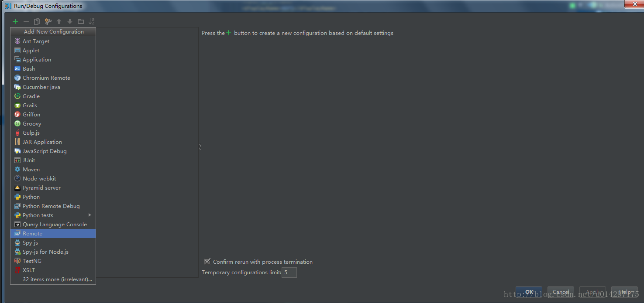Screen dimensions: 644x303
Task: Click the green plus Add New Configuration icon
Action: pos(15,21)
